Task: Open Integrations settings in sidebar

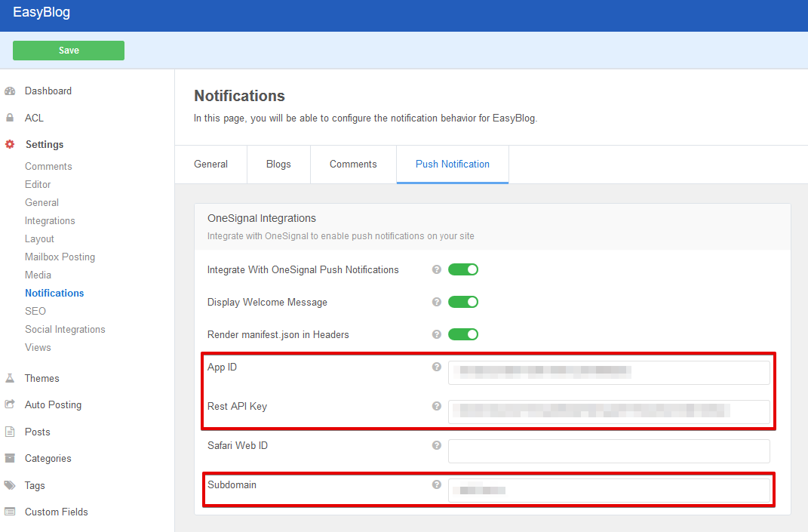Action: [x=50, y=220]
